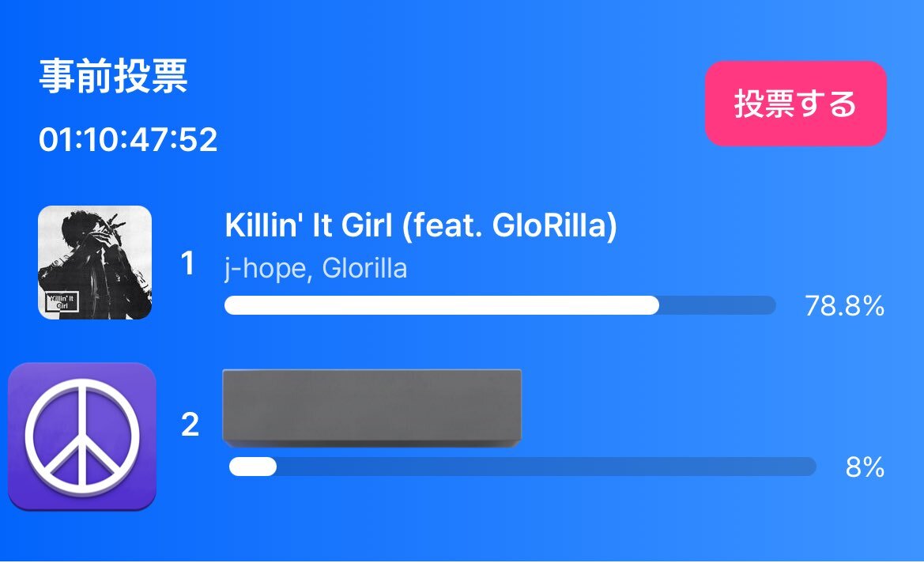The width and height of the screenshot is (924, 563).
Task: Select the 78.8% vote percentage label
Action: [x=844, y=306]
